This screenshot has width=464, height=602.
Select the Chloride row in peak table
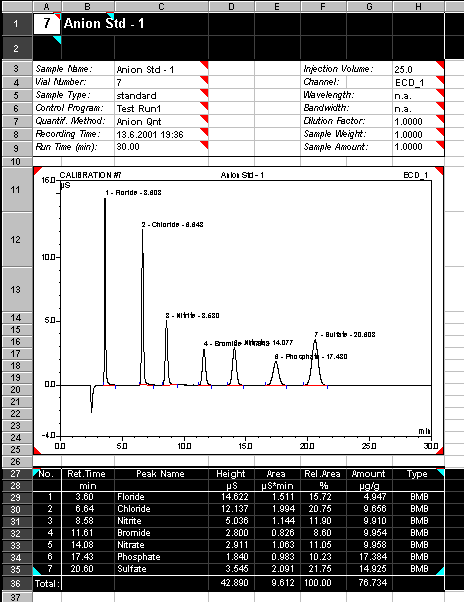coord(238,509)
